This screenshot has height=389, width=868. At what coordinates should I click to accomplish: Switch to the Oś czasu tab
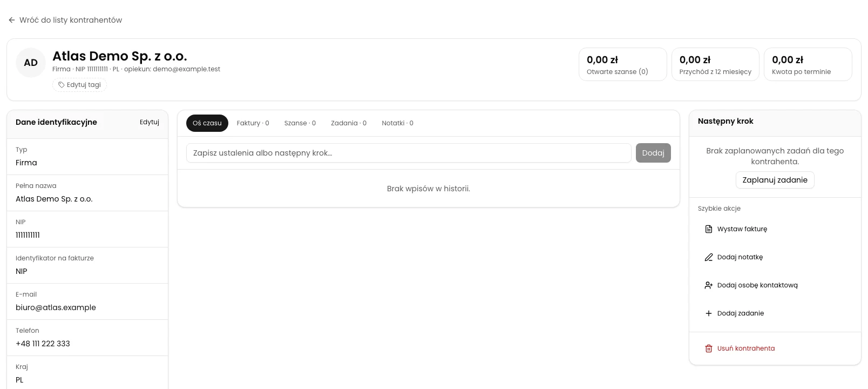(x=207, y=123)
